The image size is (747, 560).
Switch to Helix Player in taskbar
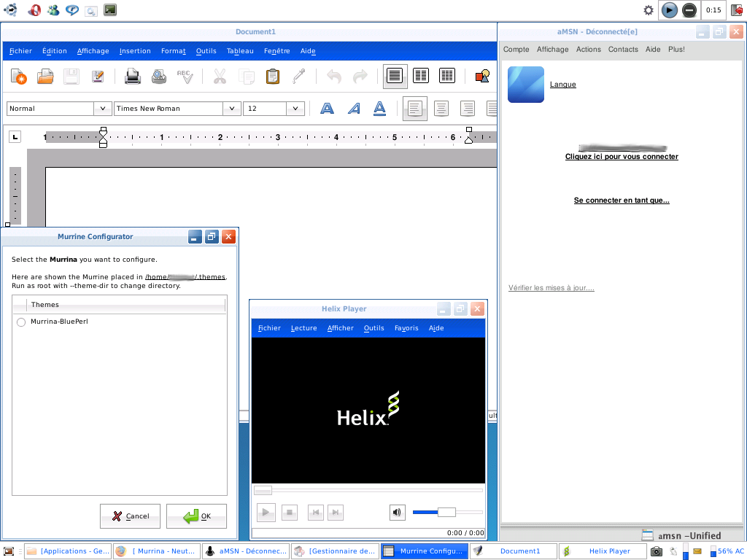(x=603, y=551)
